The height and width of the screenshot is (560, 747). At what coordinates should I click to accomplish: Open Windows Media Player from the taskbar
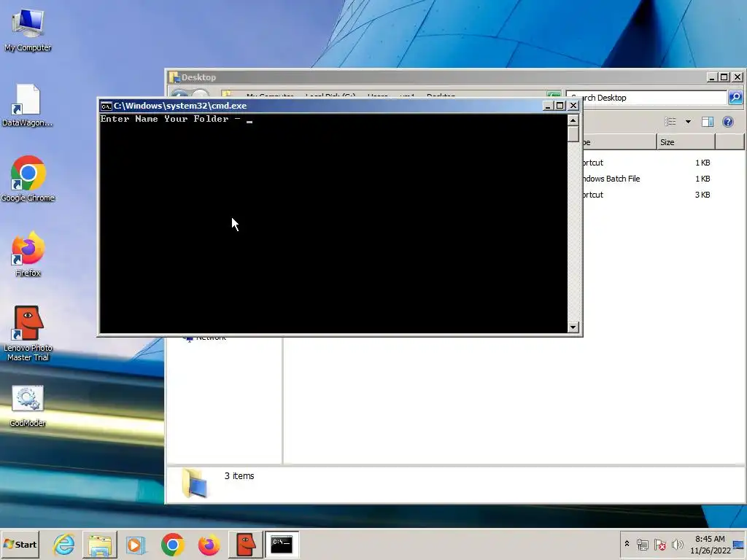pos(136,544)
